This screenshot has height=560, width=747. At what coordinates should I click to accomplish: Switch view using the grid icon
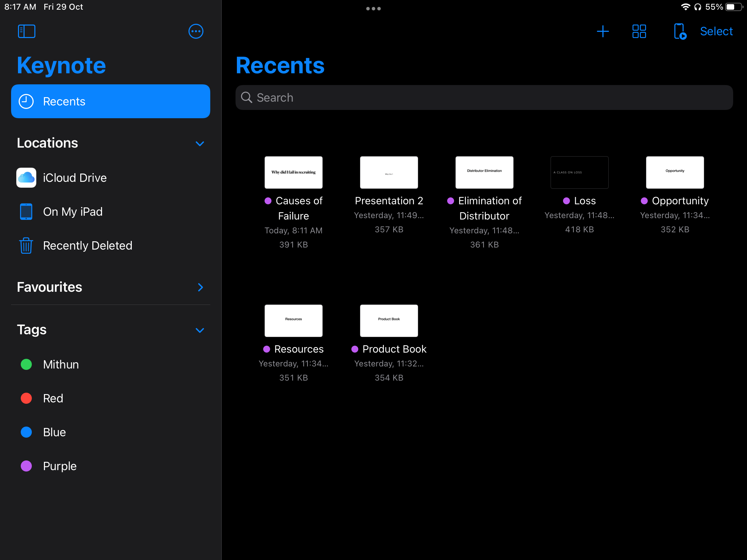(639, 31)
